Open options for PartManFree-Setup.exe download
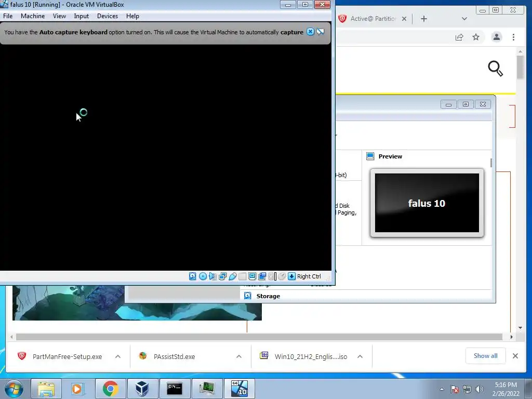Viewport: 532px width, 399px height. (118, 356)
